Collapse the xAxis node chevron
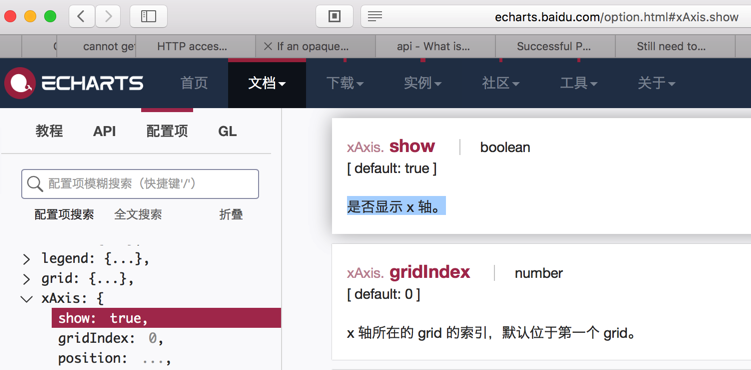The width and height of the screenshot is (751, 370). [26, 299]
